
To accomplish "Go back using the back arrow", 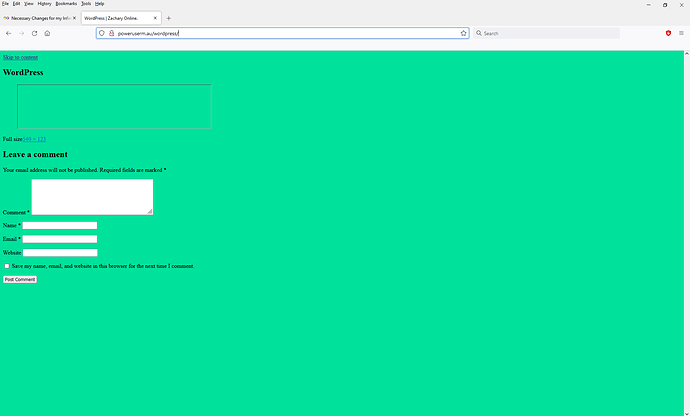I will (8, 33).
